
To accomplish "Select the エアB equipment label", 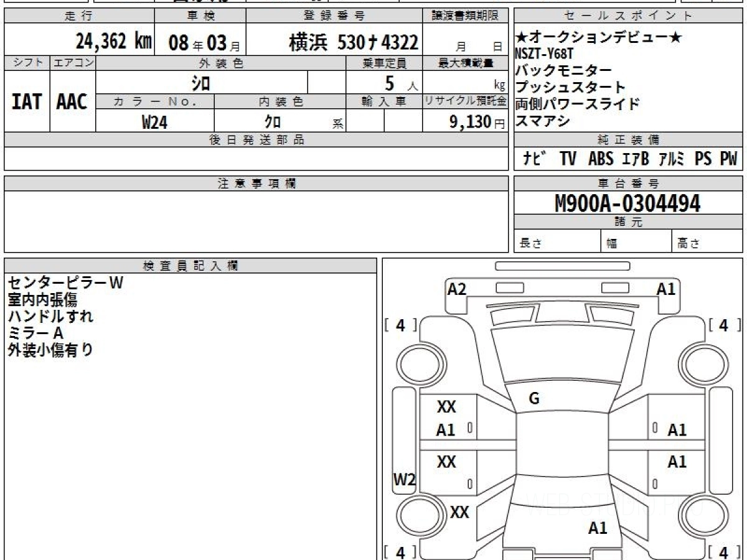I will [636, 159].
